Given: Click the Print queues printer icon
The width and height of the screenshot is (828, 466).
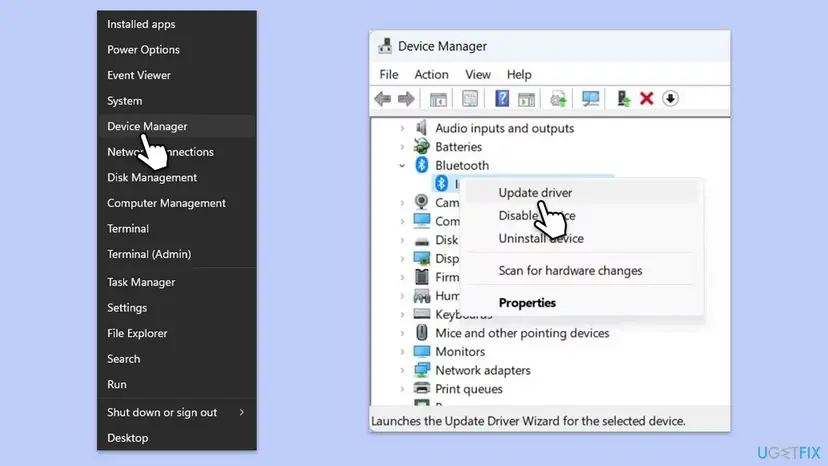Looking at the screenshot, I should [421, 388].
